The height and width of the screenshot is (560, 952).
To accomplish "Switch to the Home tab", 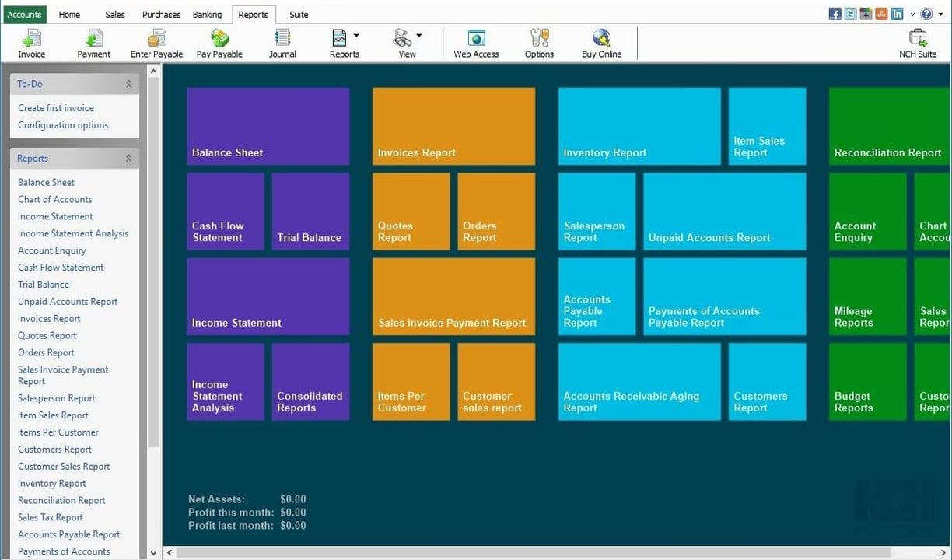I will (x=69, y=15).
